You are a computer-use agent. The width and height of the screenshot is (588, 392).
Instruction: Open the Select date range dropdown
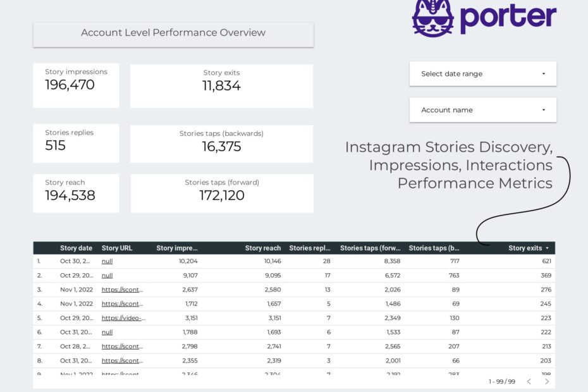pyautogui.click(x=482, y=73)
